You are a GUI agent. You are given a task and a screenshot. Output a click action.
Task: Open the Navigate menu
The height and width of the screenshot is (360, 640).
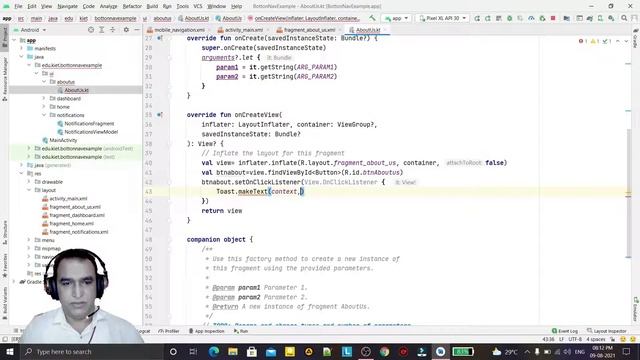[x=67, y=6]
